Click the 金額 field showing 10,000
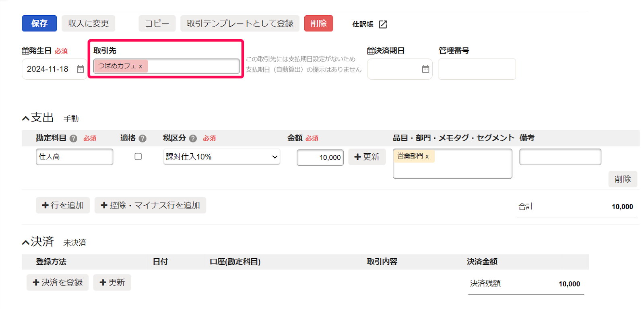This screenshot has width=644, height=309. point(320,158)
